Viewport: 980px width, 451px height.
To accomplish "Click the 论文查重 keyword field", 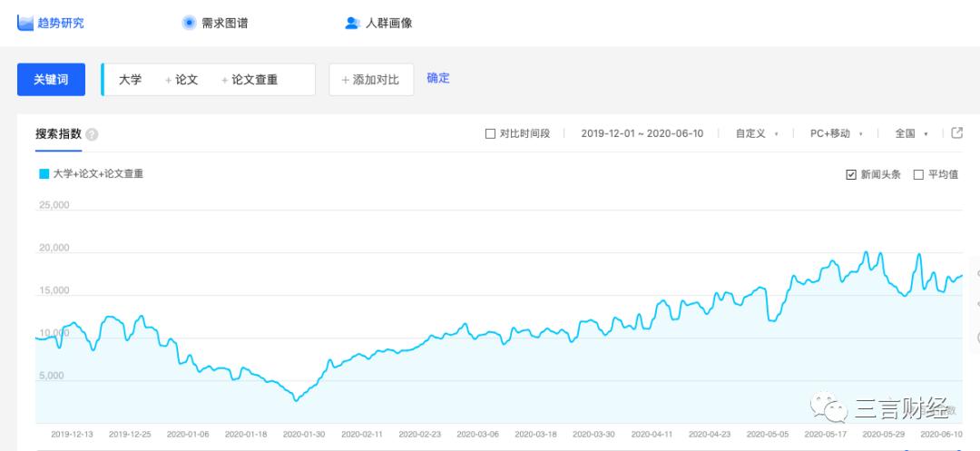I will click(254, 79).
